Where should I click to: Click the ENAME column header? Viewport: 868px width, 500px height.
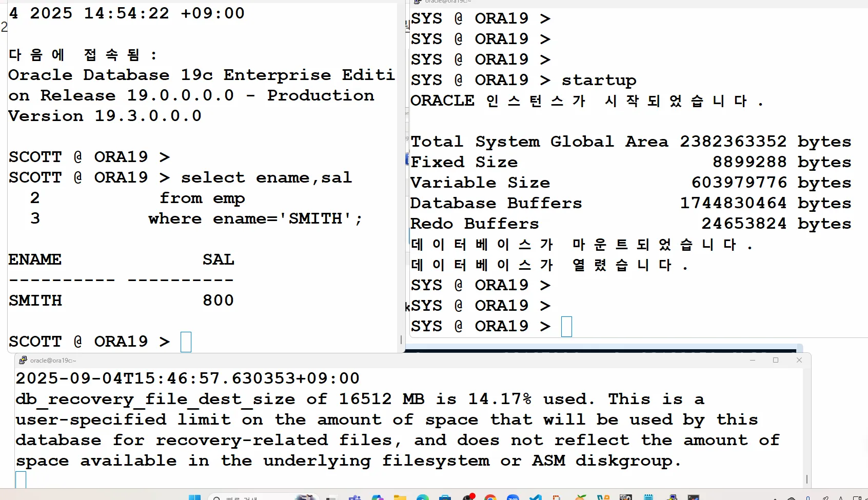[35, 259]
